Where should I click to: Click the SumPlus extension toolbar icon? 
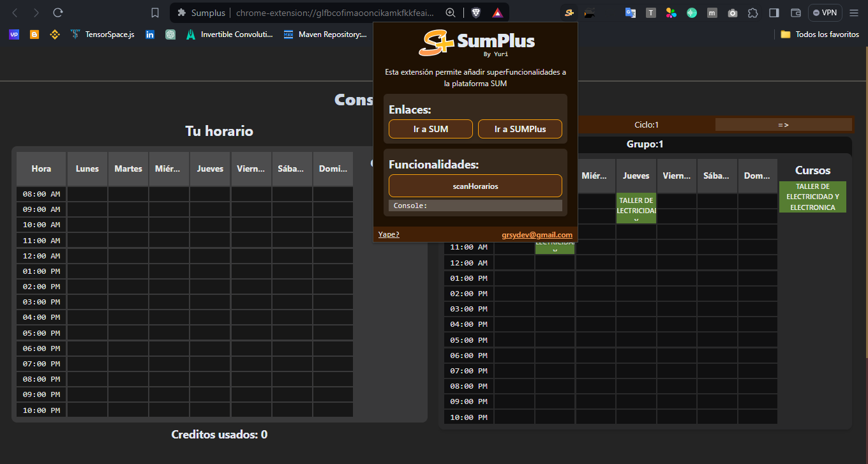coord(569,13)
